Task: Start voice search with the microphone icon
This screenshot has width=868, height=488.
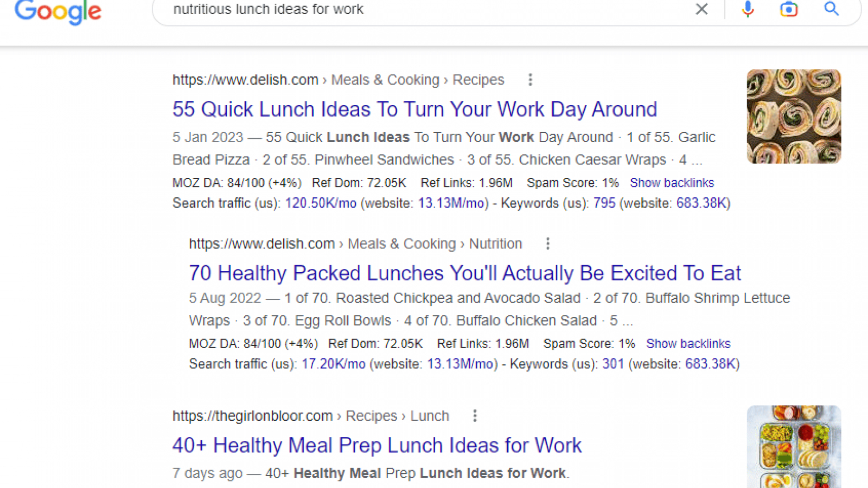Action: [748, 9]
